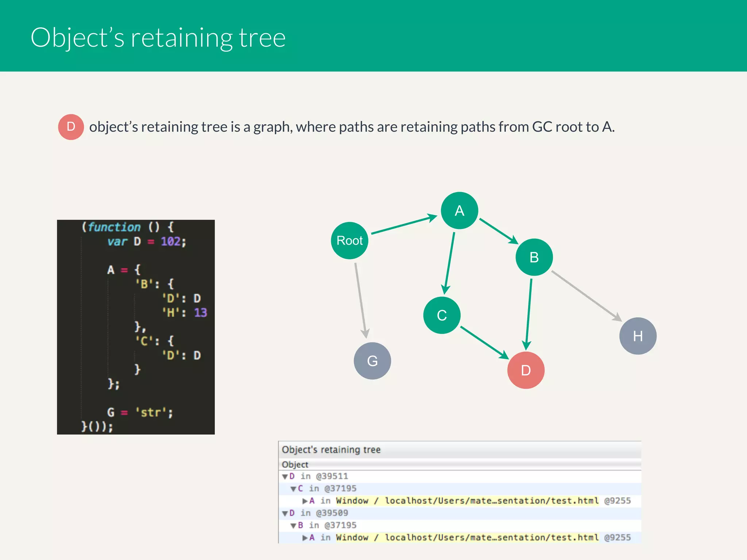747x560 pixels.
Task: Click the "'B': {" code line
Action: (x=155, y=284)
